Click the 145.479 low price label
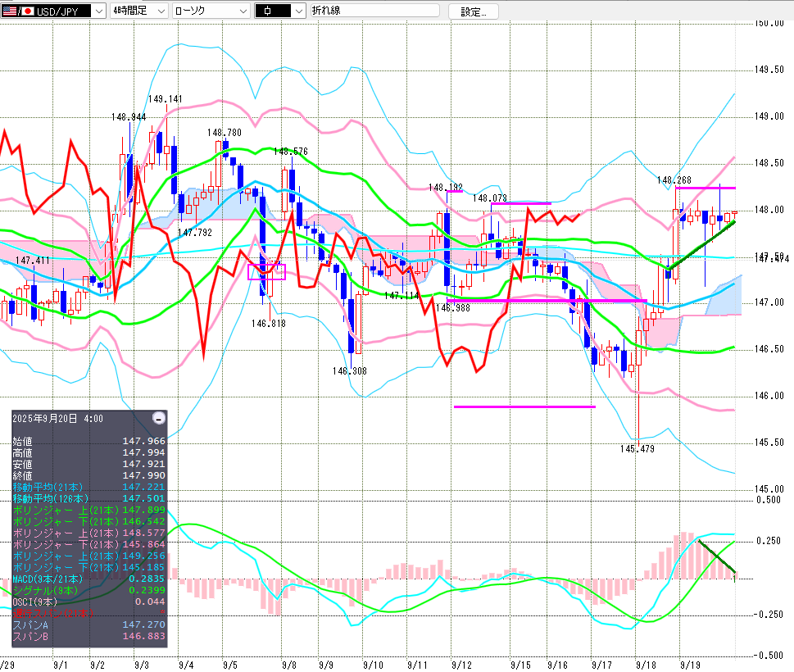794x672 pixels. [x=637, y=449]
